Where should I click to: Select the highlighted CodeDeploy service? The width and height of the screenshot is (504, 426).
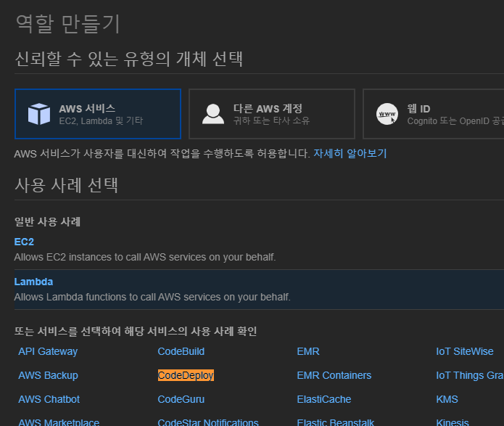point(186,375)
